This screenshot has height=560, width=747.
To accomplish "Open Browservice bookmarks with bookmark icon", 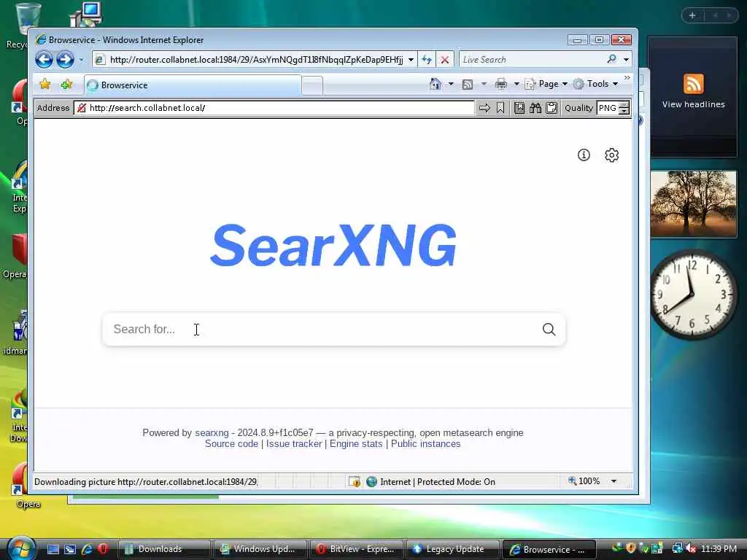I will point(500,108).
